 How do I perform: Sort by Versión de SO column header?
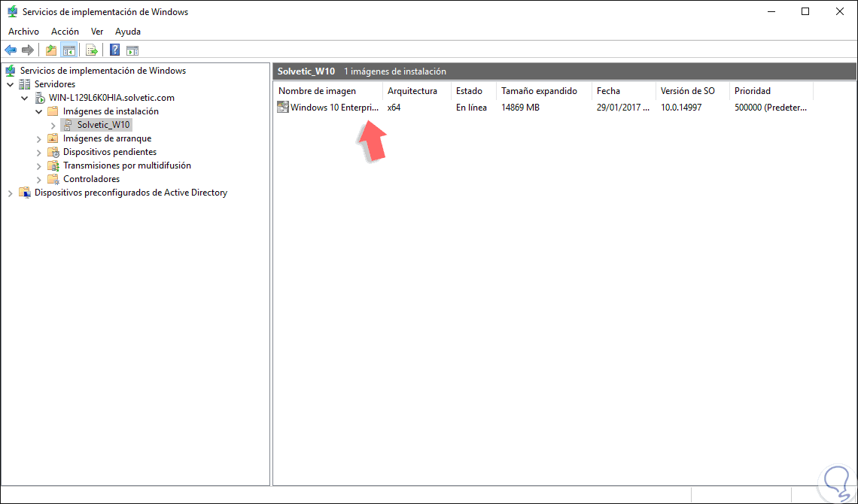point(692,91)
